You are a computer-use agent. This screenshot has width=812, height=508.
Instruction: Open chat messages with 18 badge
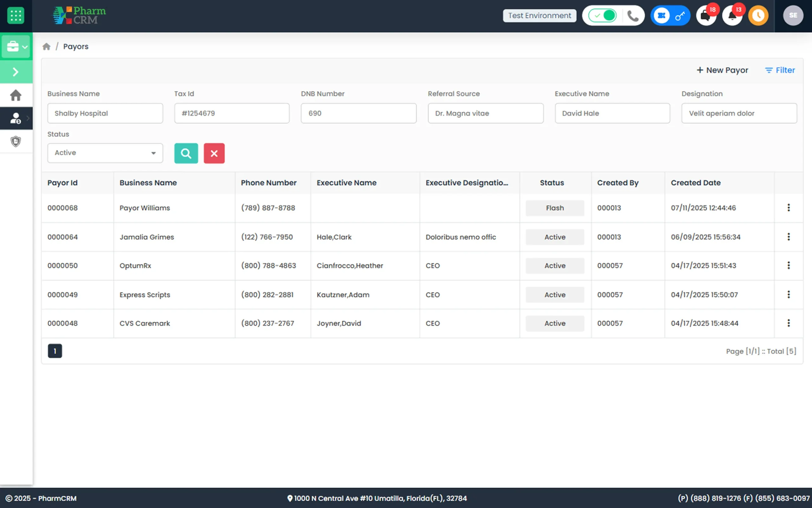706,16
